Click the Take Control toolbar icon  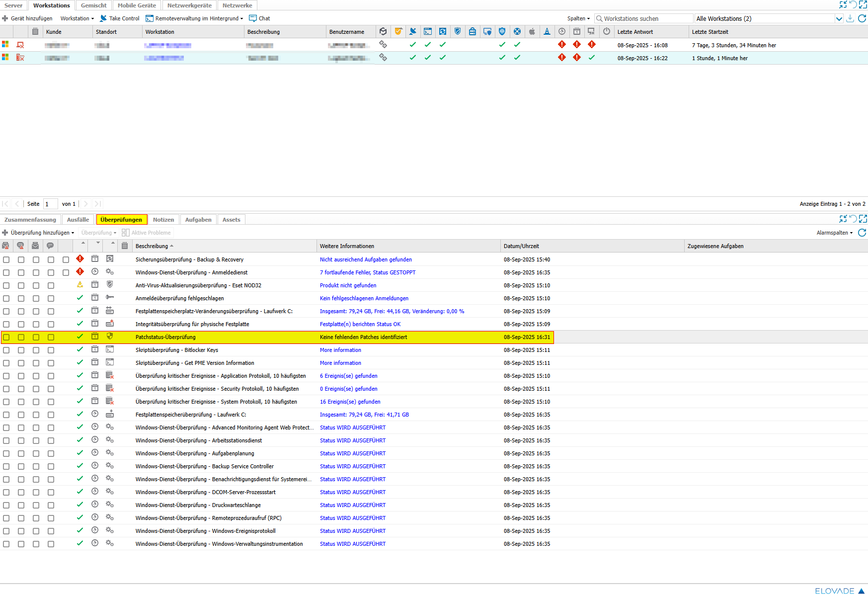click(x=103, y=18)
